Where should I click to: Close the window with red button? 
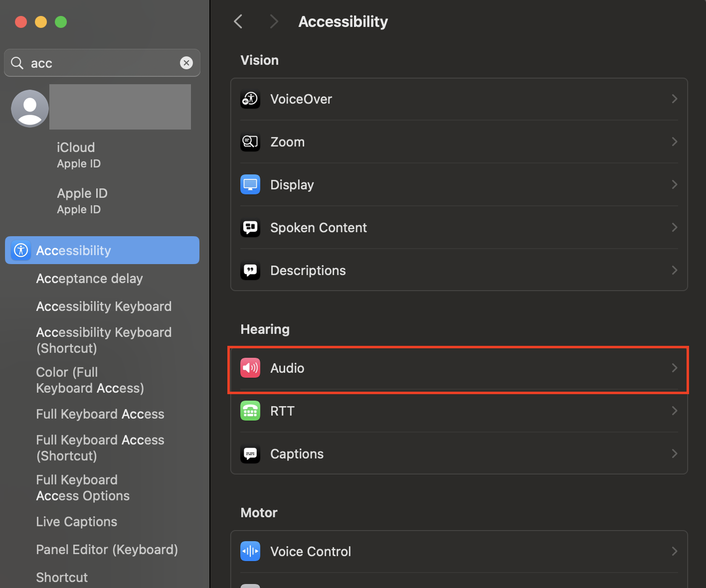coord(21,22)
